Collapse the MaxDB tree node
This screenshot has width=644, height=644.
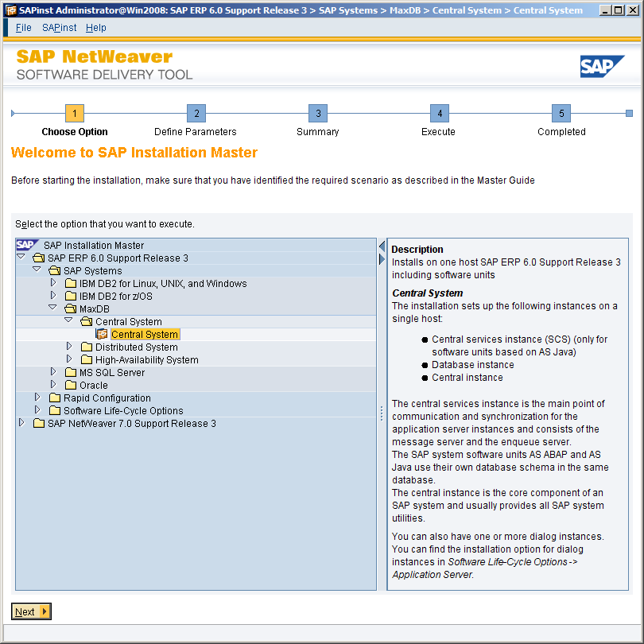click(x=52, y=308)
